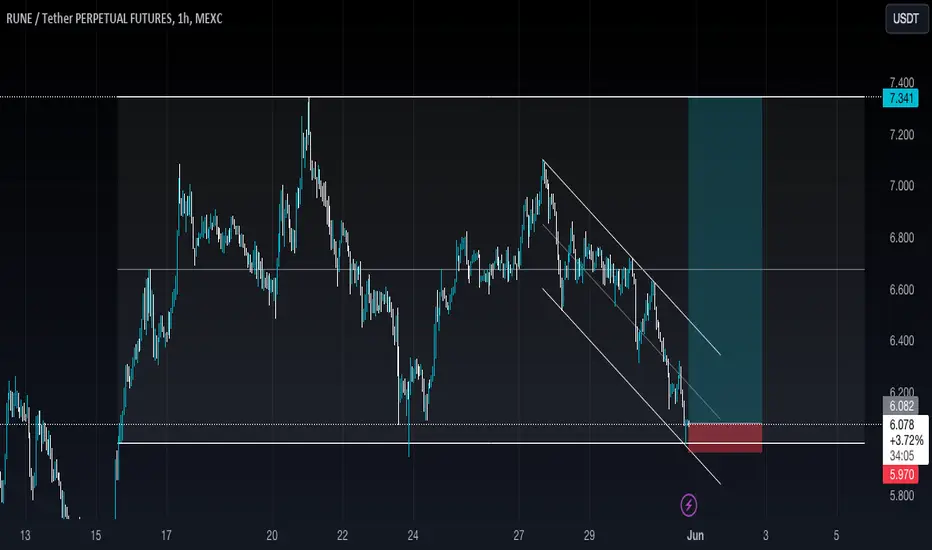Click the 24 date label on time axis

point(413,535)
